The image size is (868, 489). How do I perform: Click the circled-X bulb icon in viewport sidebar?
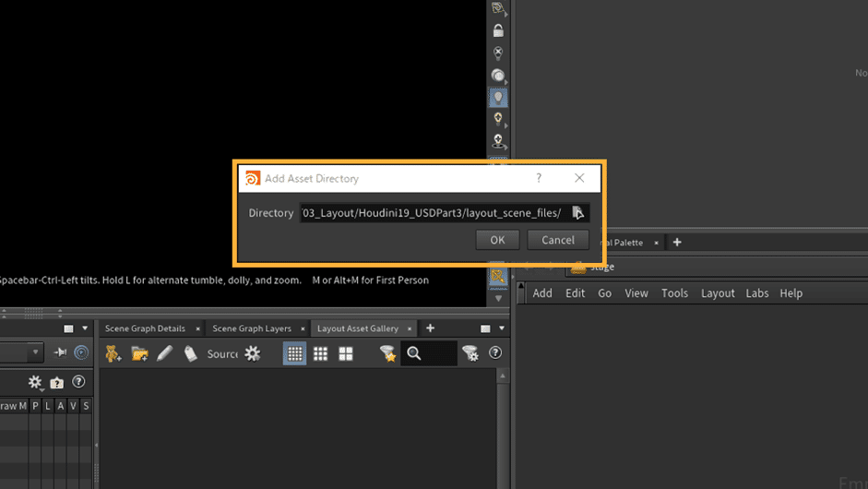pos(498,53)
